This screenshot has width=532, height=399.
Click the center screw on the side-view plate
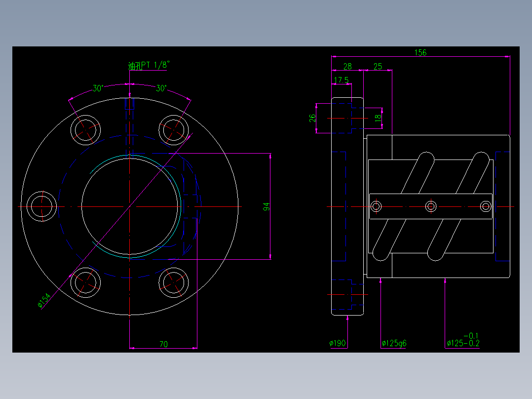coord(431,206)
